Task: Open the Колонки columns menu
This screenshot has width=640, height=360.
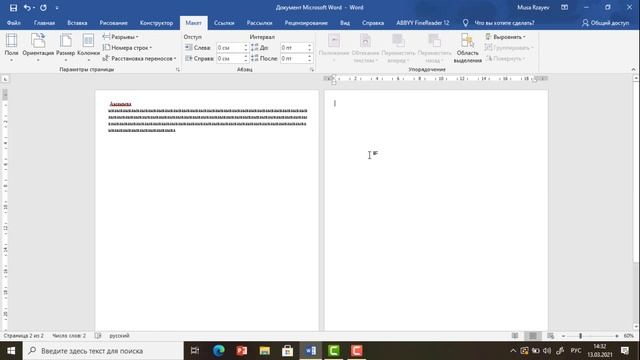Action: pos(88,48)
